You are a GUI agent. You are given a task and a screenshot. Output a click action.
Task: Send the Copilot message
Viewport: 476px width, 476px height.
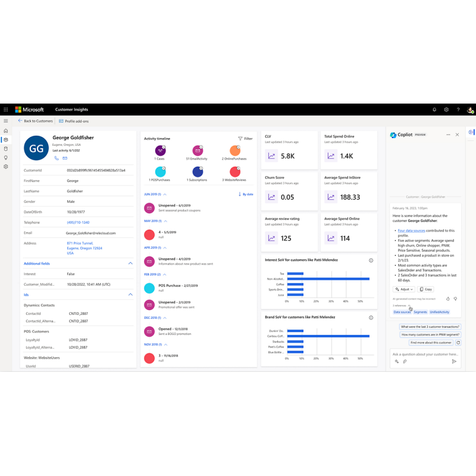tap(454, 361)
